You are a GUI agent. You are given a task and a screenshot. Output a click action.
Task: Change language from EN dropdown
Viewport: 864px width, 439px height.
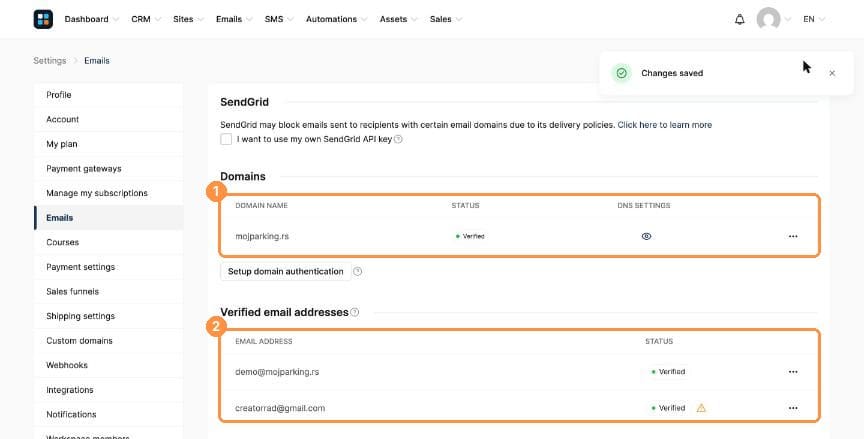[x=814, y=19]
